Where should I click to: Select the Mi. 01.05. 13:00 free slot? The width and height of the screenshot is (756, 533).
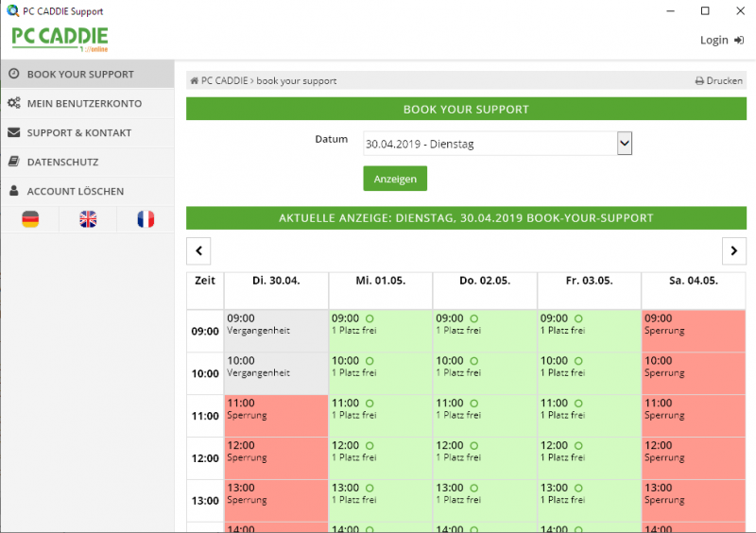(381, 500)
